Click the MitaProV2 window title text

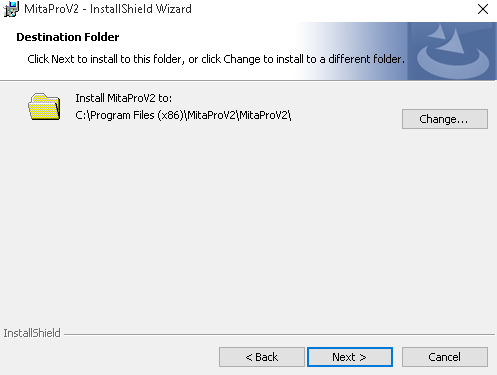click(x=108, y=9)
